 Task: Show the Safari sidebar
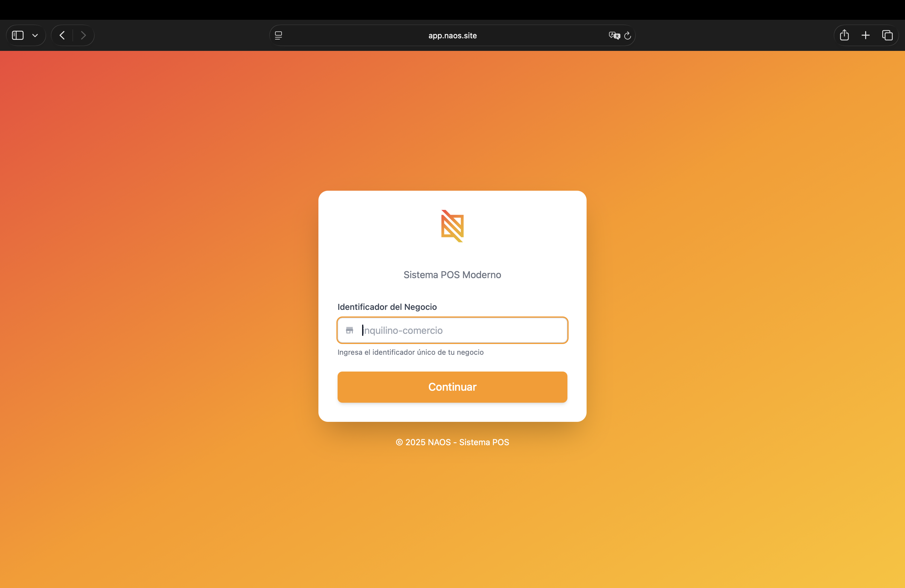(18, 35)
